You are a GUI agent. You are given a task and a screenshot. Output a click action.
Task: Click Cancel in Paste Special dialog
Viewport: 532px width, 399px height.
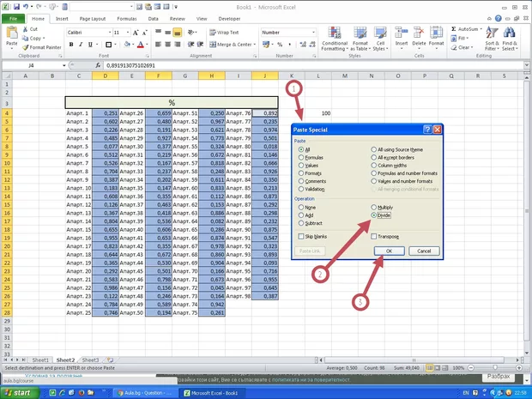(x=423, y=251)
